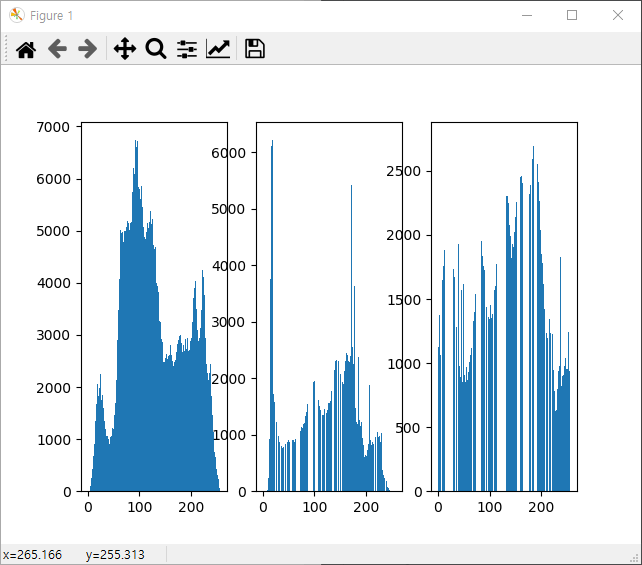Screen dimensions: 642x565
Task: Minimize the Figure 1 window
Action: tap(527, 16)
